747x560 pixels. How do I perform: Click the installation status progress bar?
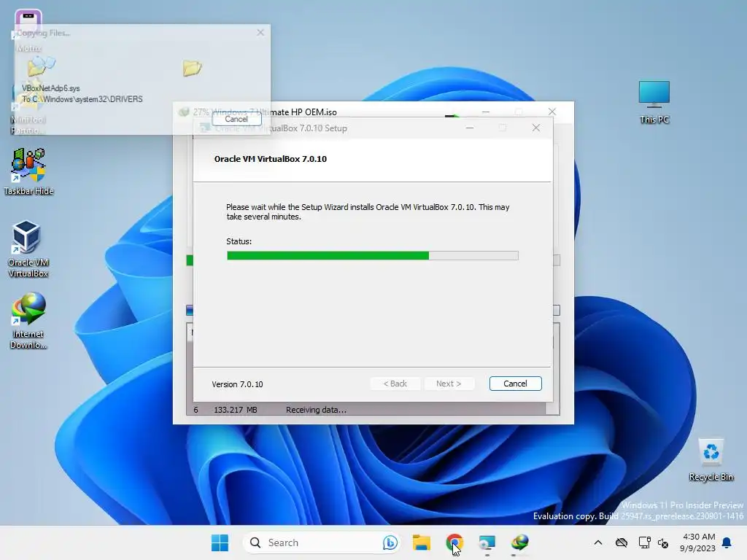[x=373, y=256]
